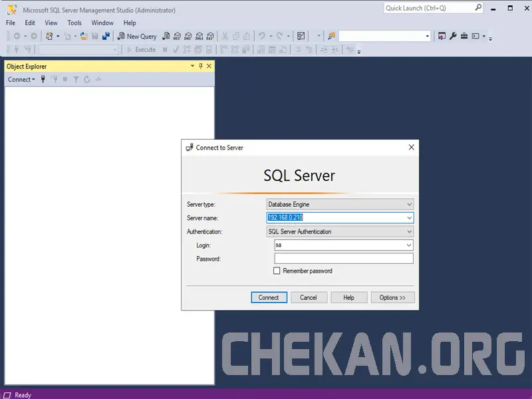Open the find combo box dropdown in toolbar
Viewport: 532px width, 399px height.
[x=427, y=36]
